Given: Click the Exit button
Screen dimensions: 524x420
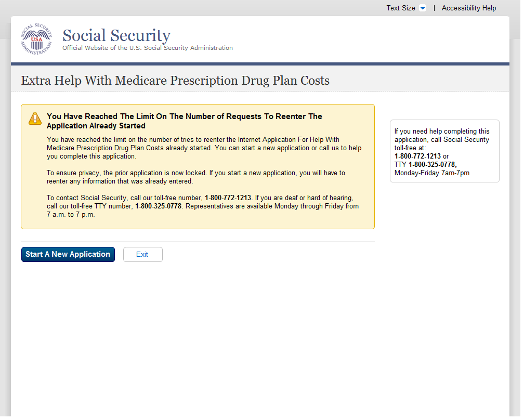Looking at the screenshot, I should pos(142,255).
